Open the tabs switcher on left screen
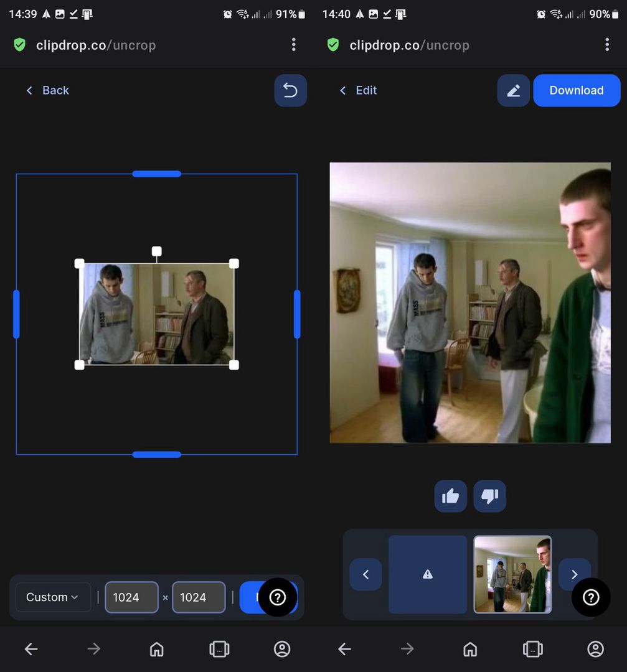The height and width of the screenshot is (672, 627). [220, 649]
